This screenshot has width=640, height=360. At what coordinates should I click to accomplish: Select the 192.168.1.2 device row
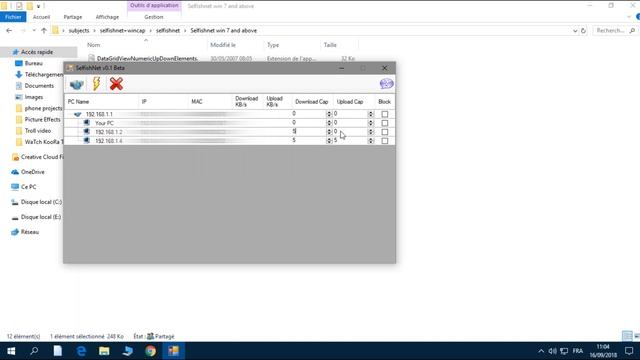coord(229,132)
